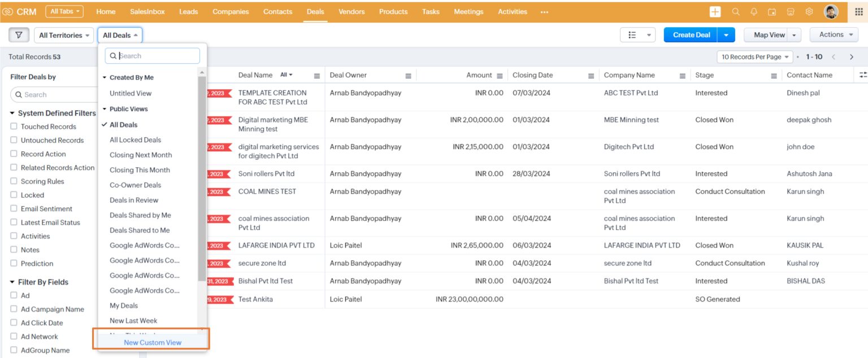Open the LAFARGE INDIA PVT LTD deal

tap(276, 246)
